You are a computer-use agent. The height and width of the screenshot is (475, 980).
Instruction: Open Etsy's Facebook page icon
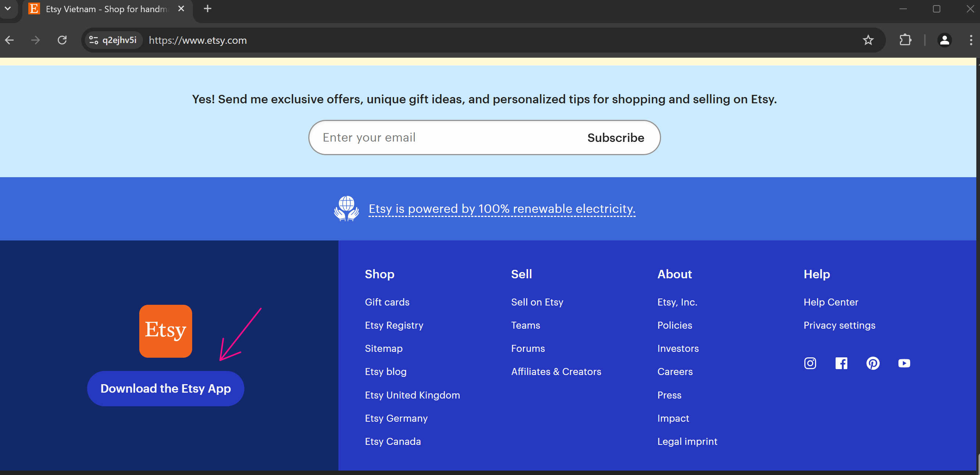point(841,363)
